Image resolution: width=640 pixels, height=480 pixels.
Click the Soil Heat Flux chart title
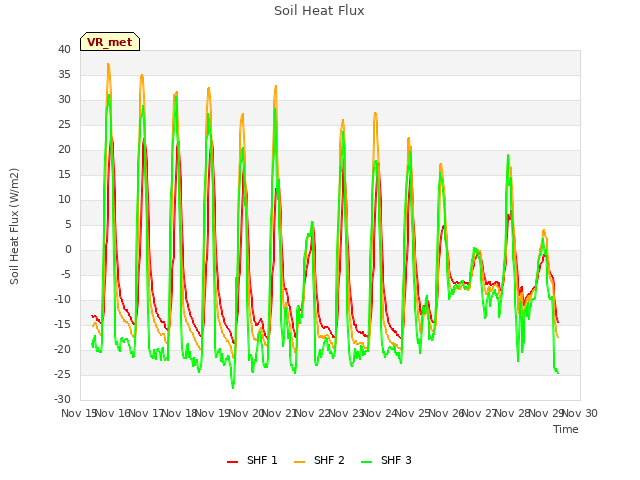(x=319, y=11)
